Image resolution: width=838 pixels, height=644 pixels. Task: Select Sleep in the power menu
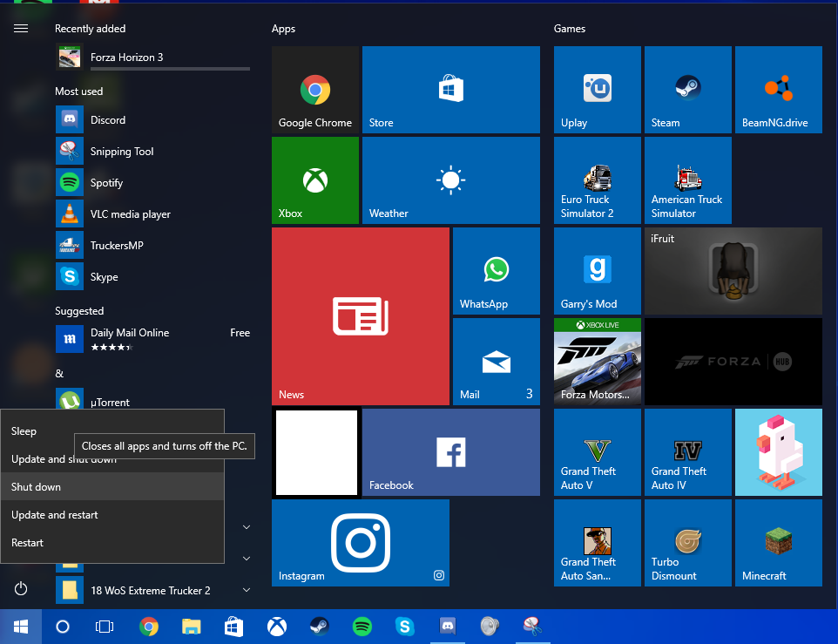click(24, 431)
